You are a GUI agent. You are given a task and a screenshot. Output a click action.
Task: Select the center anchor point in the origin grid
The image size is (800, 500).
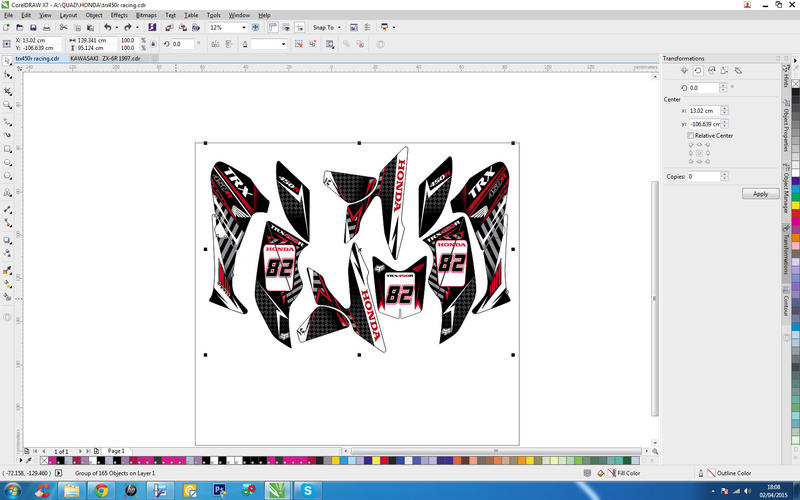[699, 153]
